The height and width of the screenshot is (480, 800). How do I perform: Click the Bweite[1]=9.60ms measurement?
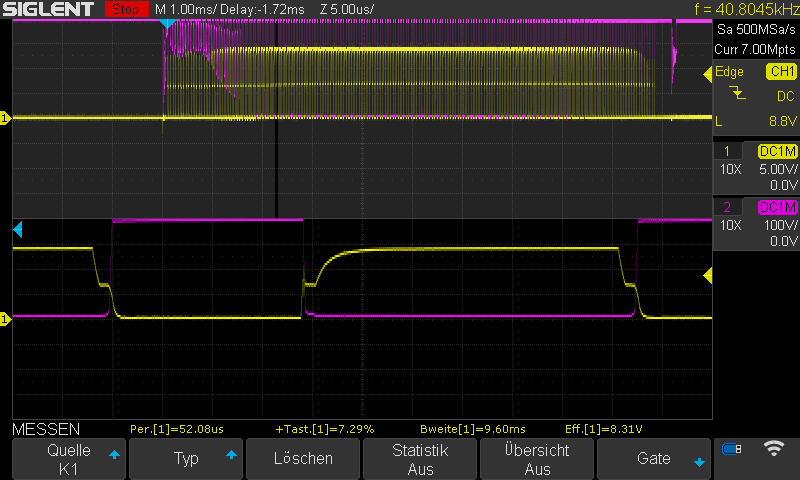click(472, 430)
